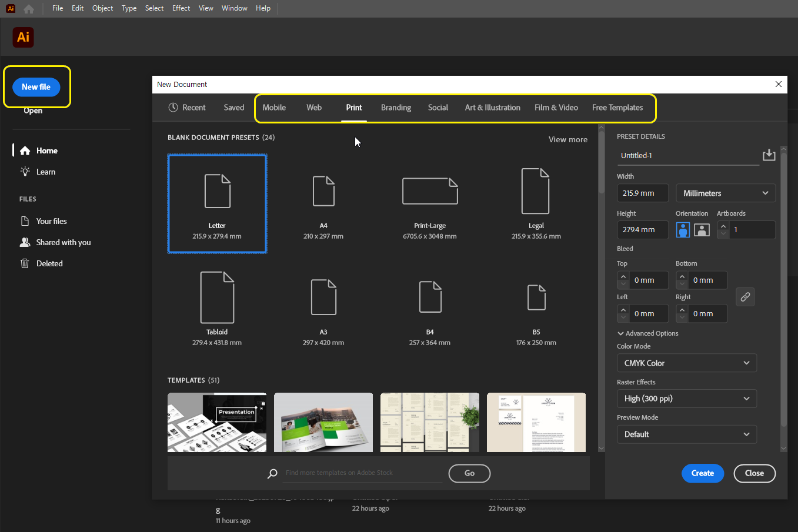This screenshot has width=798, height=532.
Task: Click the Width input field
Action: 643,193
